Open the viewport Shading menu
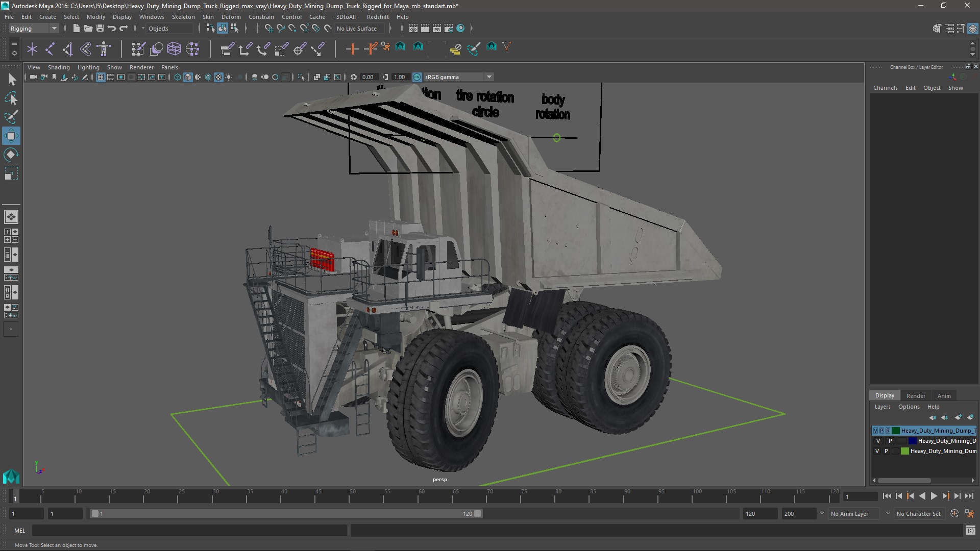Viewport: 980px width, 551px height. point(59,67)
